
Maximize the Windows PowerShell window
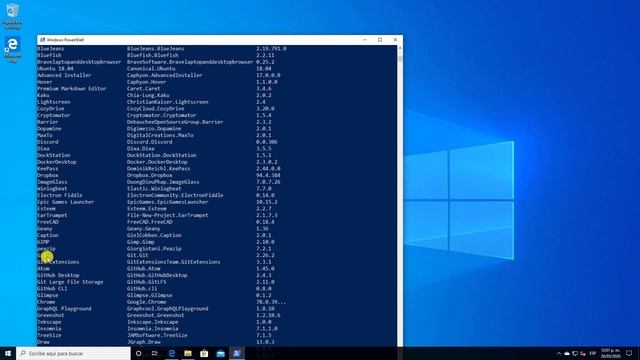point(380,40)
